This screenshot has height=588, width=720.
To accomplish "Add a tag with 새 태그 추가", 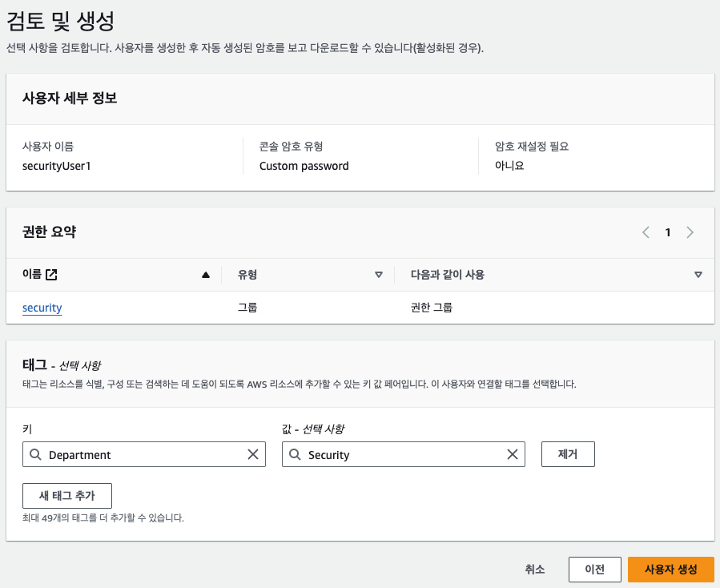I will click(67, 496).
